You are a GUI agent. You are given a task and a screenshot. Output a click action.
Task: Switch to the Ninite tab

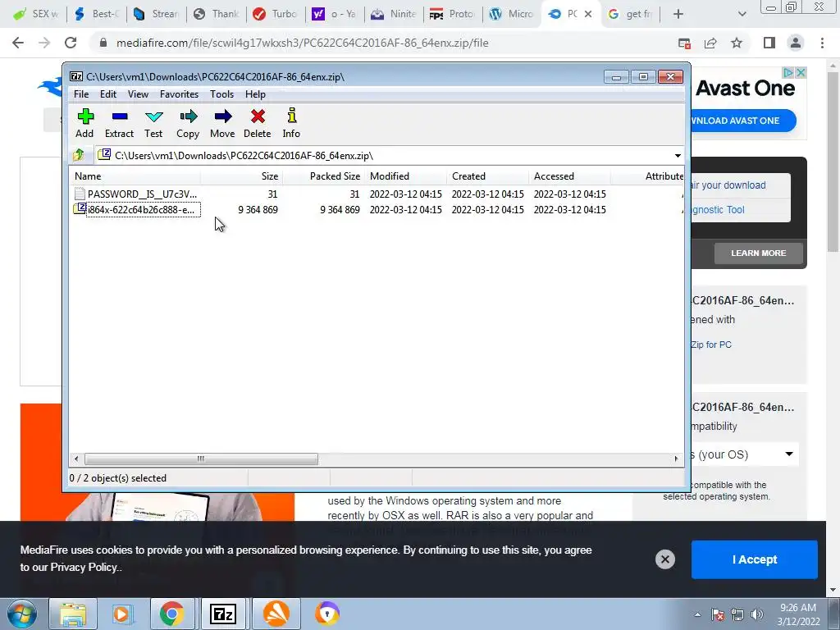click(x=393, y=14)
